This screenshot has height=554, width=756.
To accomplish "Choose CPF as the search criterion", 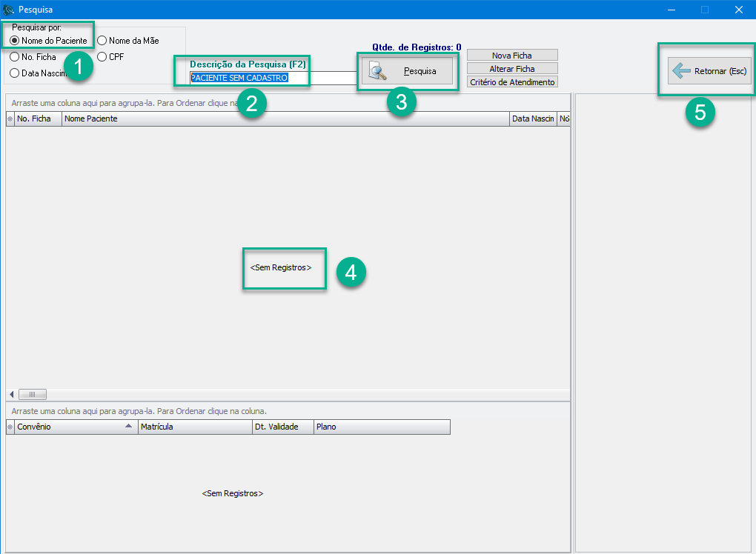I will [x=102, y=57].
